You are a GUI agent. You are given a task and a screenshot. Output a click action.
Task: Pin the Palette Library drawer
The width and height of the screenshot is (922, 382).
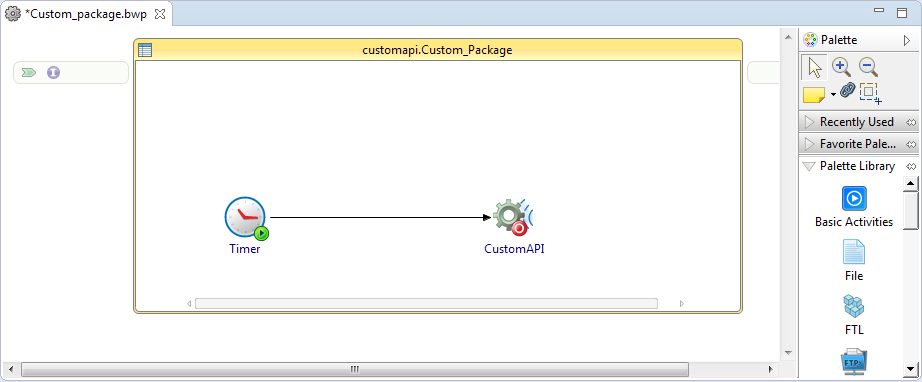tap(911, 166)
